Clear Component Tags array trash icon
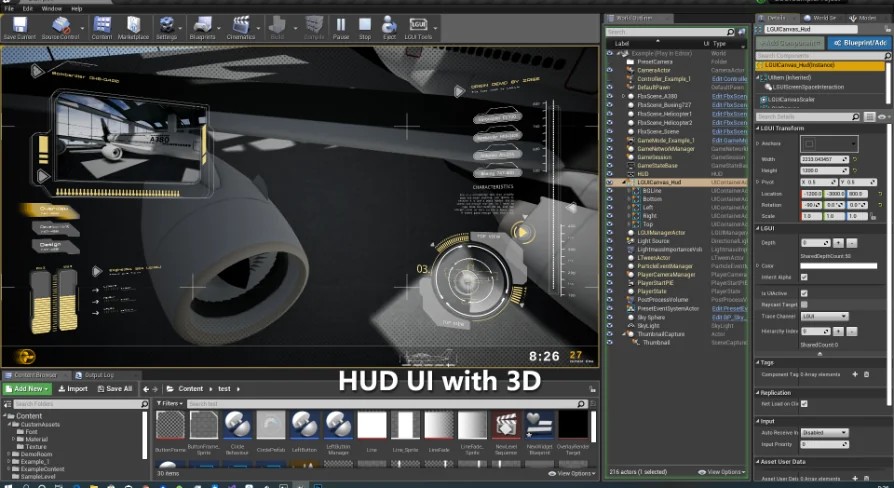Image resolution: width=894 pixels, height=488 pixels. click(x=867, y=374)
